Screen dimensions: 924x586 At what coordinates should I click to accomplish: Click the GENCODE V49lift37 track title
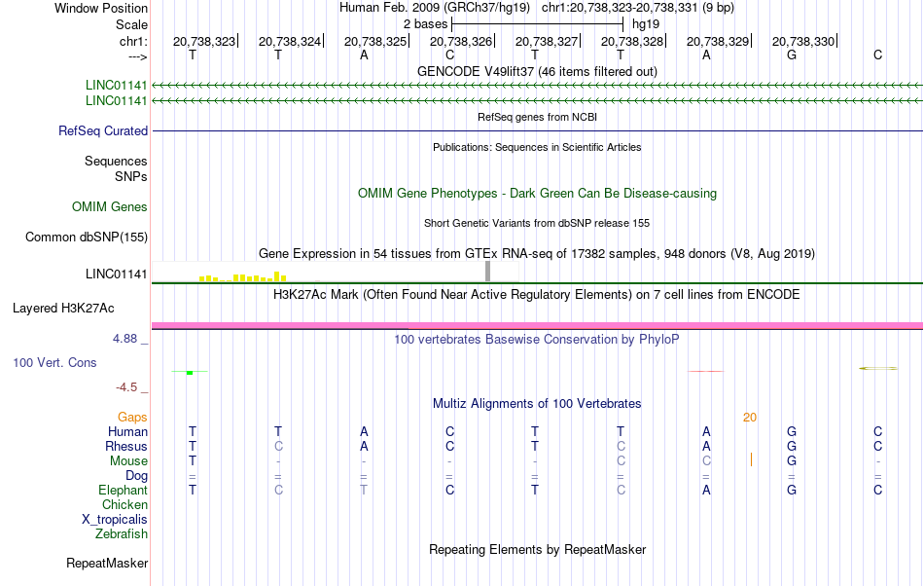[x=538, y=71]
